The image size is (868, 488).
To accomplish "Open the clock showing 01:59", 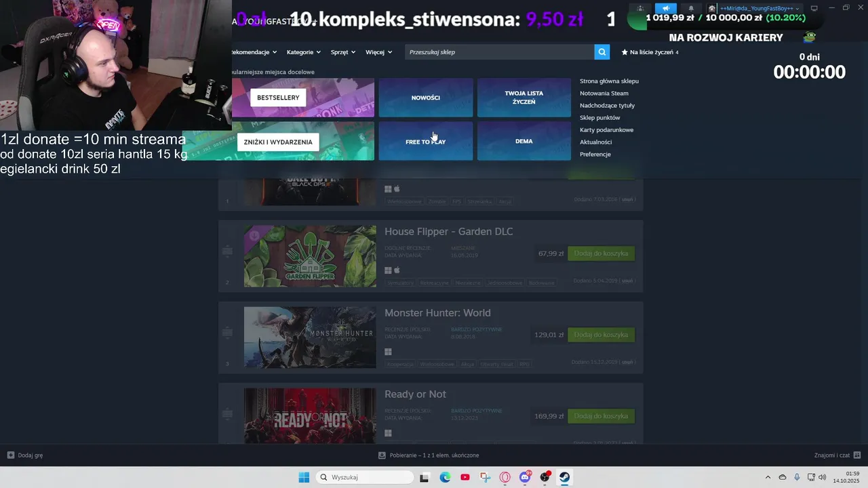I will 847,477.
